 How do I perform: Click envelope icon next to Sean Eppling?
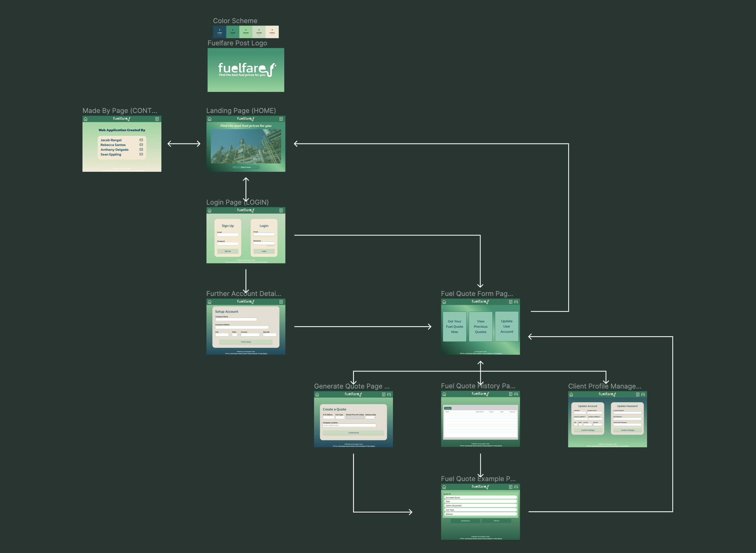coord(141,154)
